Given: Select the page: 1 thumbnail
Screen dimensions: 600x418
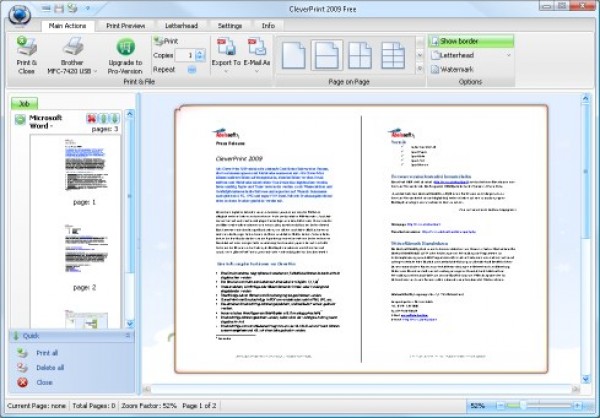Looking at the screenshot, I should point(85,165).
